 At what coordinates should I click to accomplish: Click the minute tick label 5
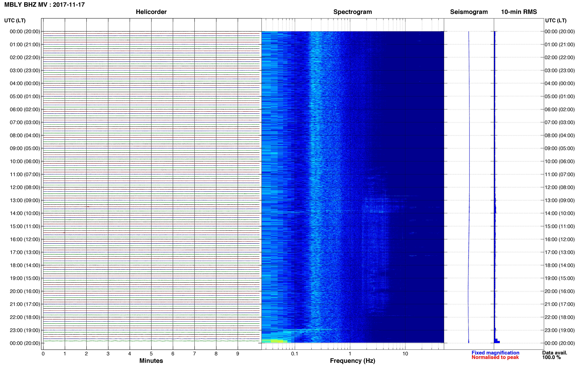coord(151,354)
